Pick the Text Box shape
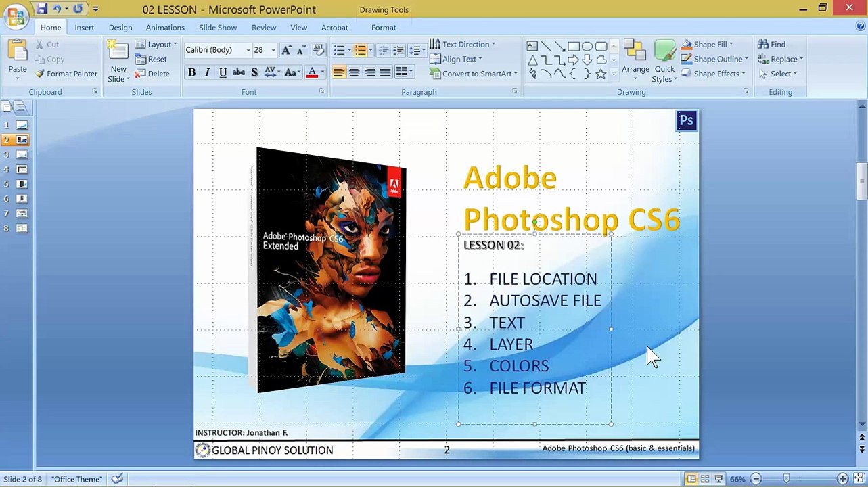 (x=532, y=46)
